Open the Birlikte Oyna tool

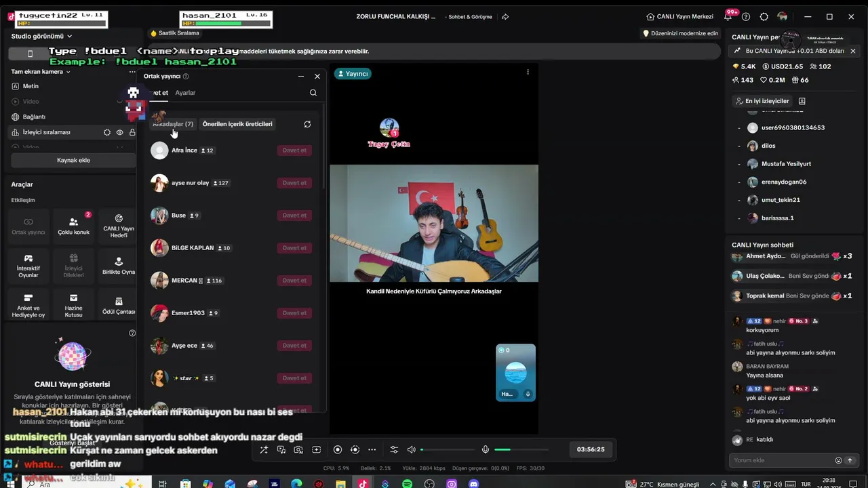(x=119, y=266)
